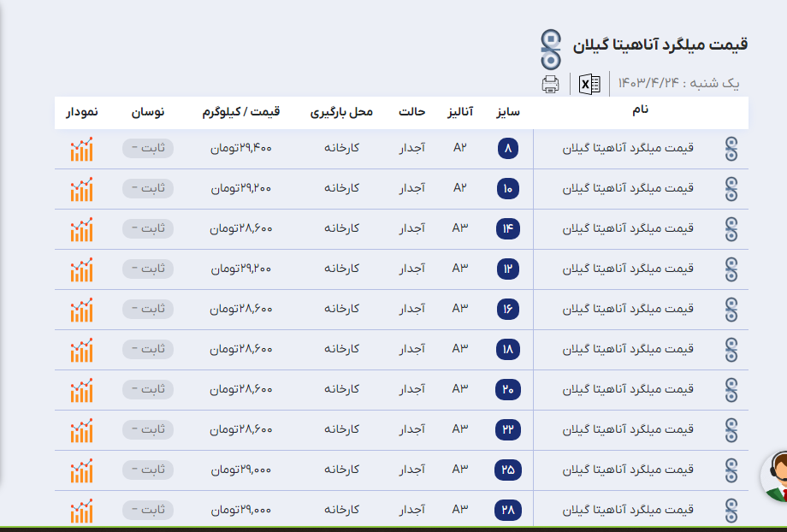The width and height of the screenshot is (787, 532).
Task: Click the 29,400 تومان price in first row
Action: click(240, 148)
